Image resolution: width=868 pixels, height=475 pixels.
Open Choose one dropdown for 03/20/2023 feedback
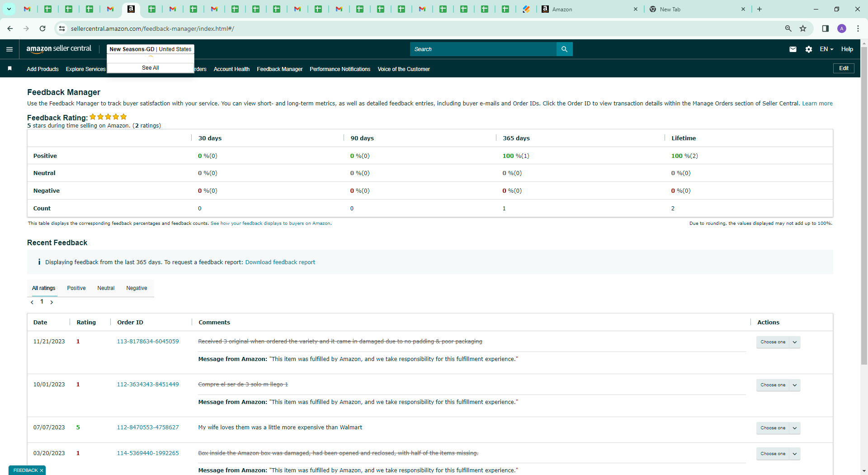(778, 454)
